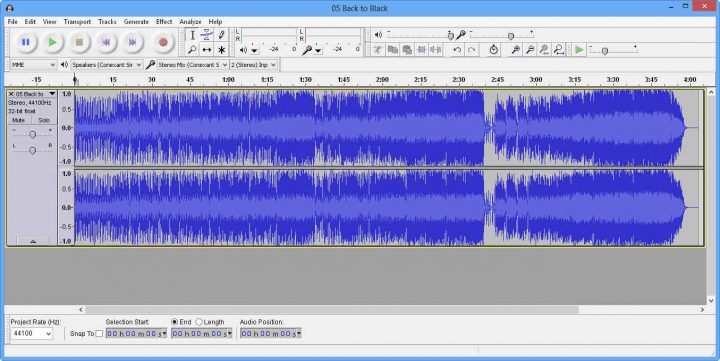Open the MME audio host dropdown
The image size is (720, 361).
33,65
